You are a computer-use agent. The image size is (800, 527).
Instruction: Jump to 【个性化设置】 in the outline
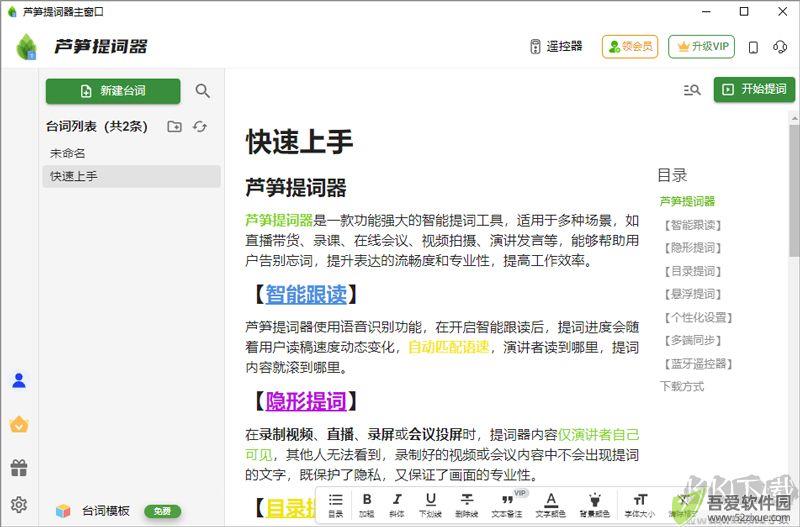698,317
